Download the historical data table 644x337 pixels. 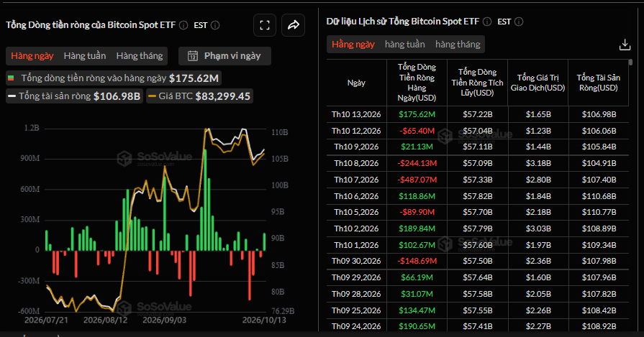(x=625, y=45)
